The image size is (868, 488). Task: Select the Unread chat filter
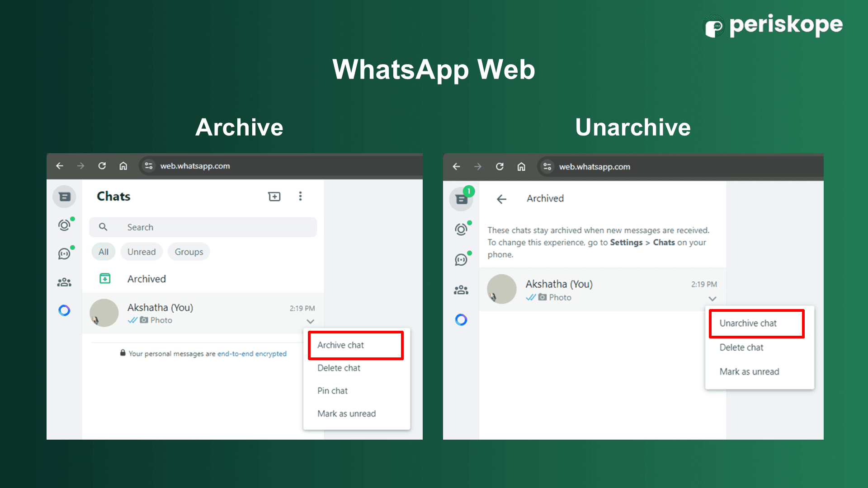tap(142, 252)
